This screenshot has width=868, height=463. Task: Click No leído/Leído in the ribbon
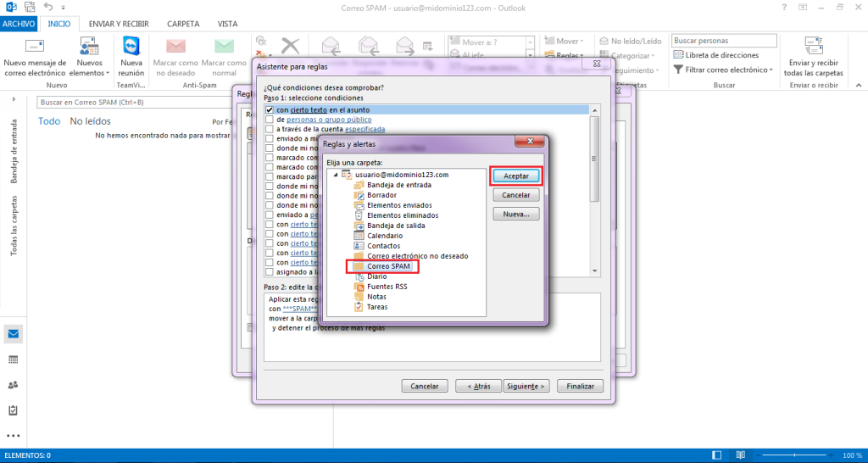click(x=631, y=41)
